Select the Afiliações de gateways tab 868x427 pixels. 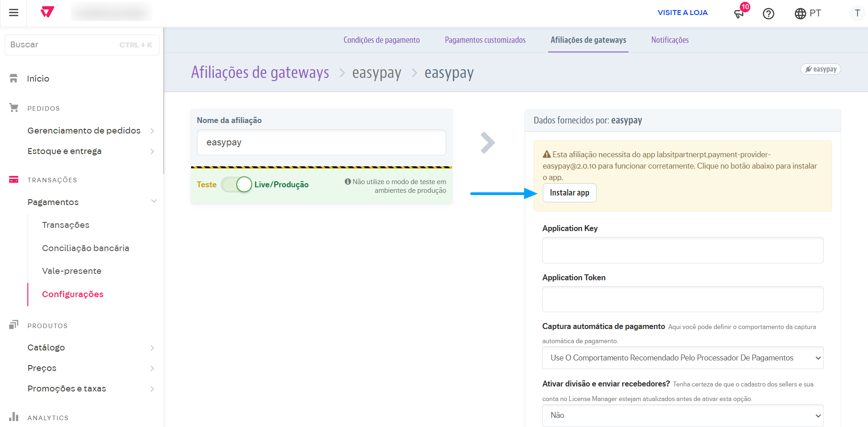[x=588, y=40]
